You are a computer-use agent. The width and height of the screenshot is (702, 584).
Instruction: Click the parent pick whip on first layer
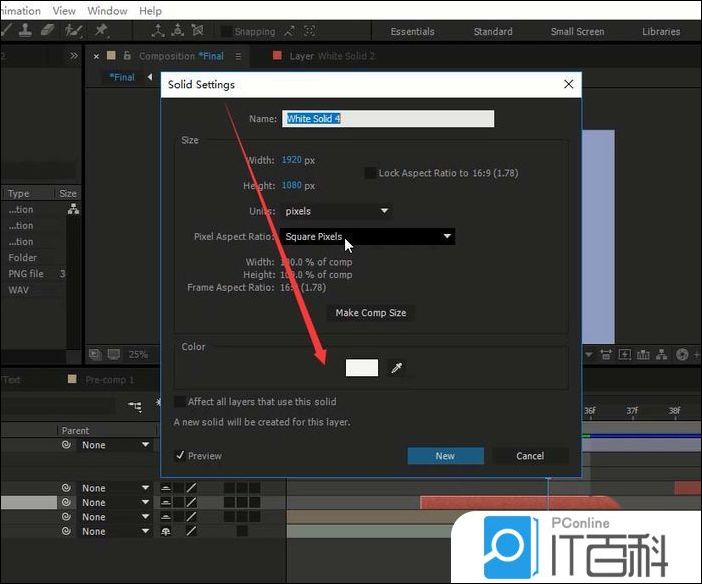(66, 445)
